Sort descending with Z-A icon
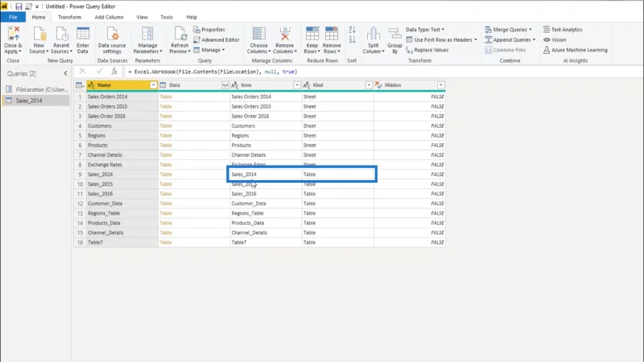 tap(352, 39)
